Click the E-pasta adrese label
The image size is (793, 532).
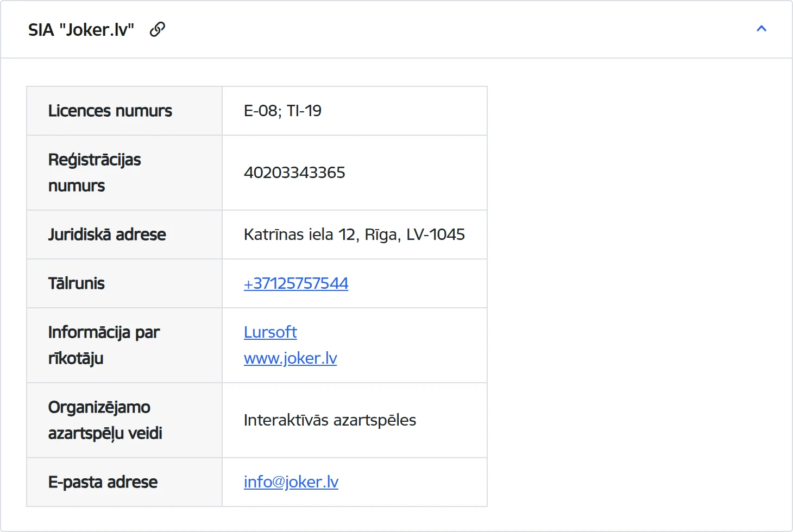coord(103,482)
